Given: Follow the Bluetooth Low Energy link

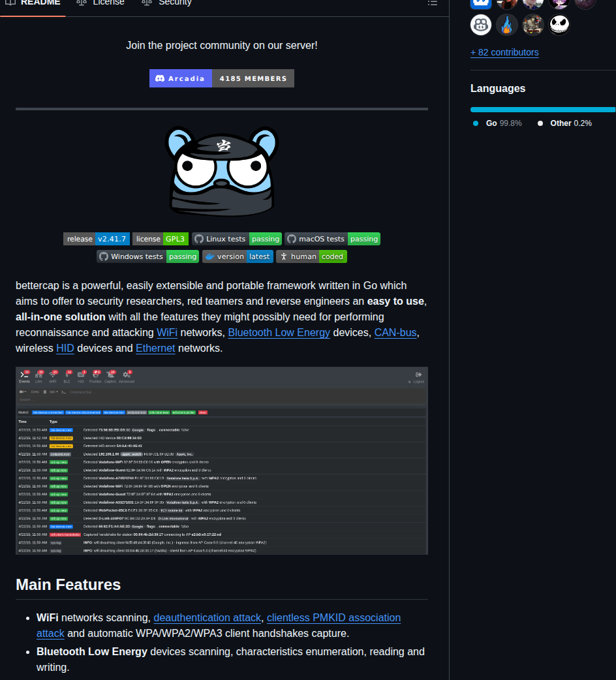Looking at the screenshot, I should click(x=279, y=333).
